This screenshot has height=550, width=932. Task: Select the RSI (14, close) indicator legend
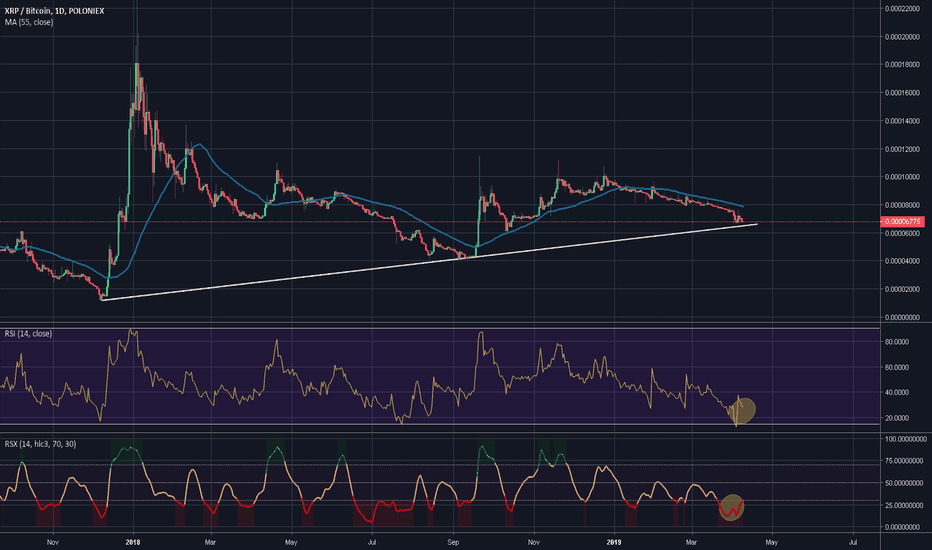pos(28,334)
